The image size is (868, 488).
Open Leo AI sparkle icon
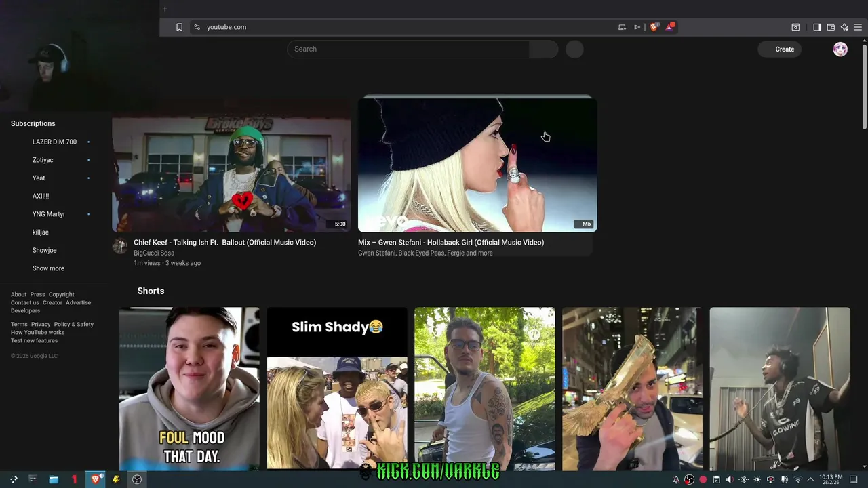(x=844, y=27)
